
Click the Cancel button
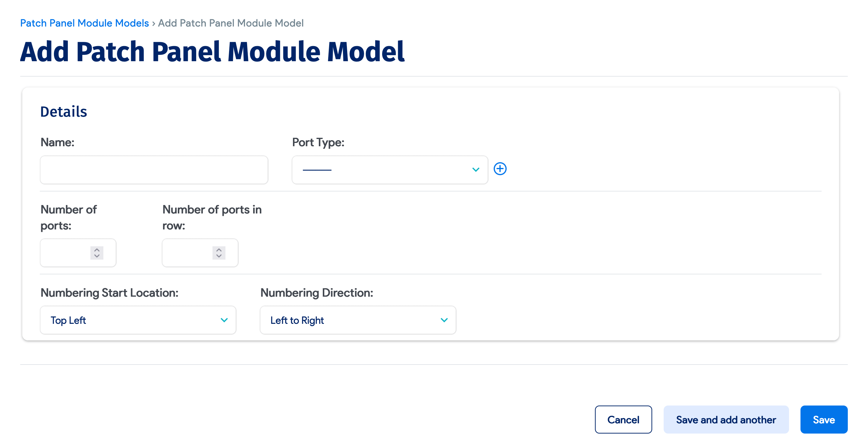coord(623,419)
